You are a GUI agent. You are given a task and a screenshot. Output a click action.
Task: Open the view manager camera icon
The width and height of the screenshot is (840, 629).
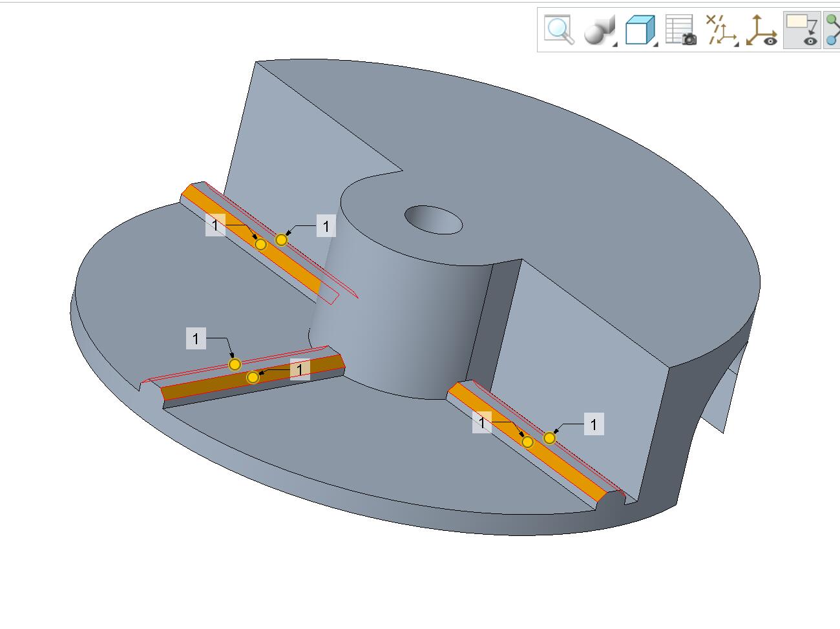[x=680, y=30]
